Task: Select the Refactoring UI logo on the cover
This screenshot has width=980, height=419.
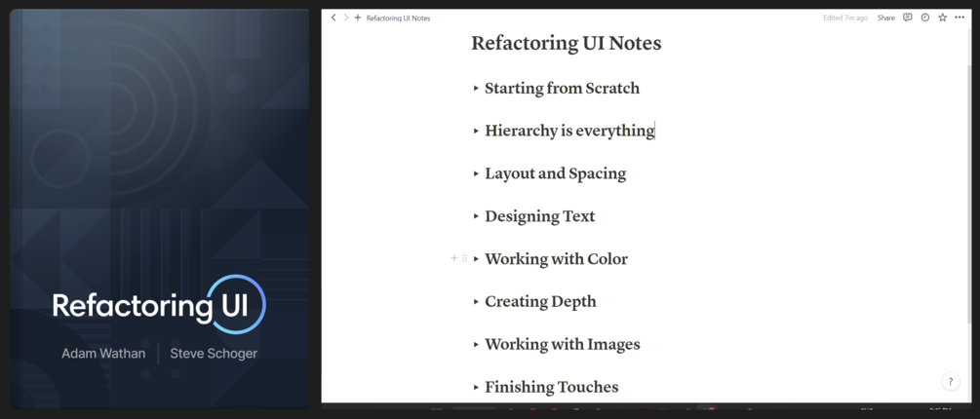Action: tap(159, 305)
